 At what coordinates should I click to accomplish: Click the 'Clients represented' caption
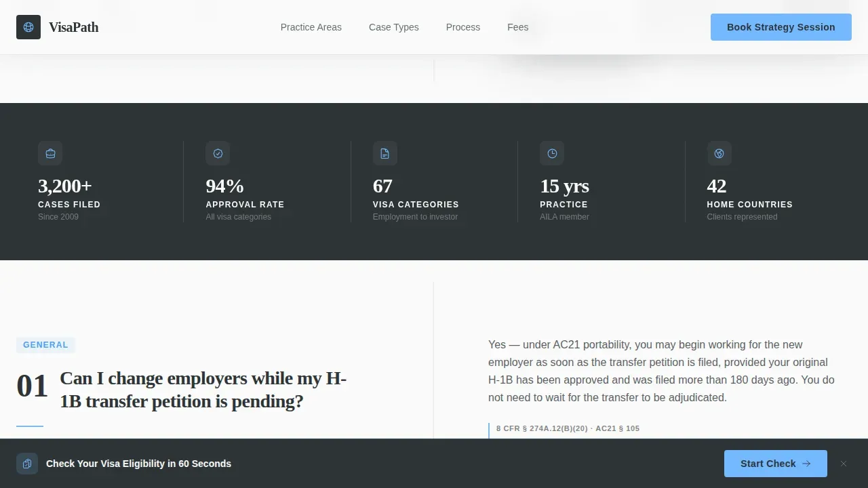point(742,217)
